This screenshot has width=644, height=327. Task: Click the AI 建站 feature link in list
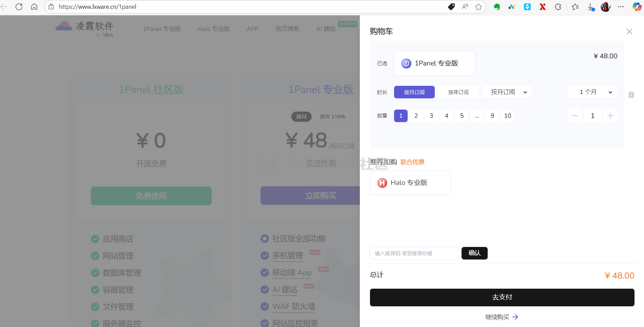point(285,290)
